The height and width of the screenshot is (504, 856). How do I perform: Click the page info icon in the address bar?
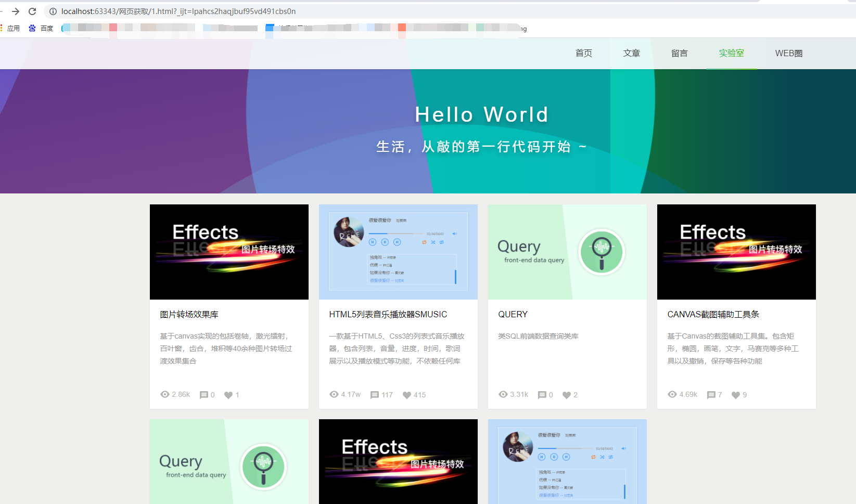pos(54,11)
